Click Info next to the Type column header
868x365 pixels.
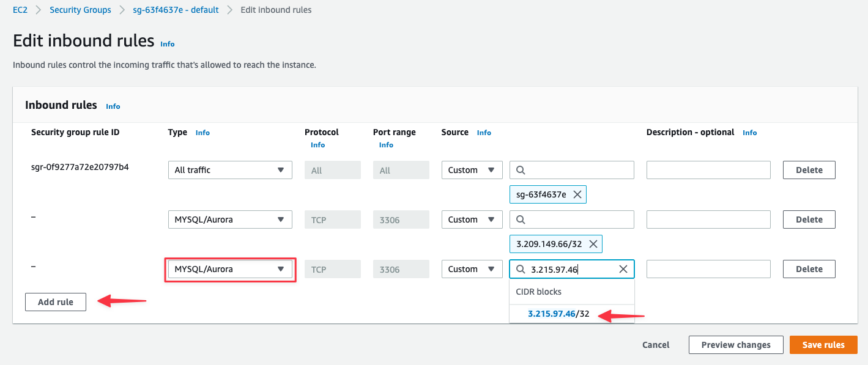coord(202,132)
